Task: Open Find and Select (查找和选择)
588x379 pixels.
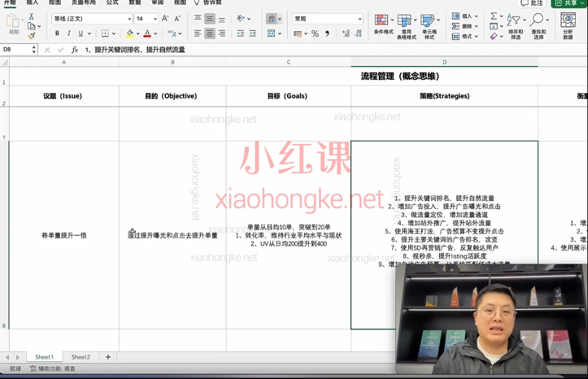Action: [x=538, y=26]
